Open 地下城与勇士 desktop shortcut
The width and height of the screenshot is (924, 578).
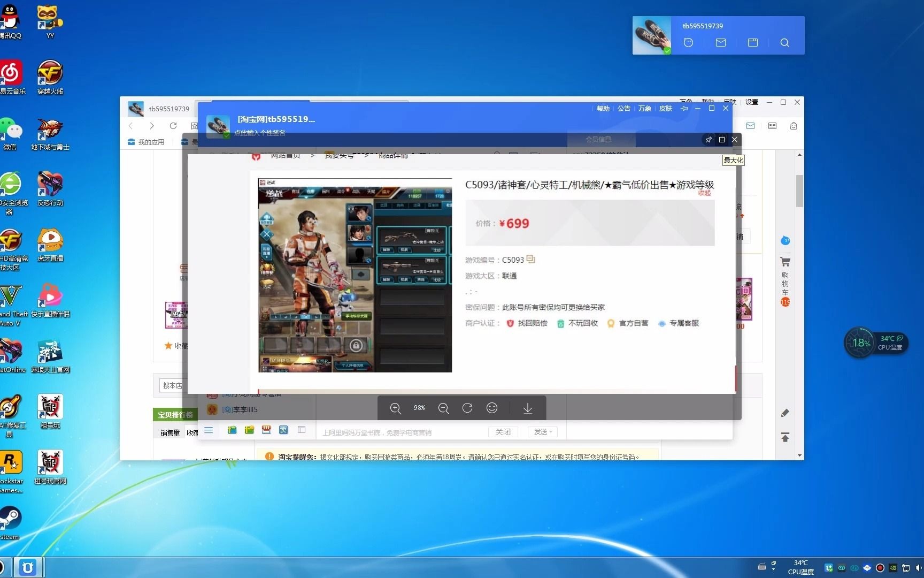coord(50,133)
